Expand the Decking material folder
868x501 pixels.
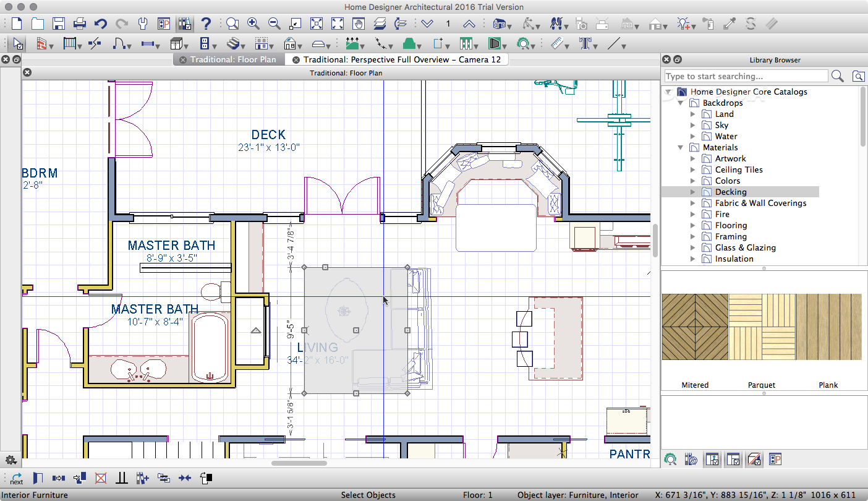tap(692, 192)
